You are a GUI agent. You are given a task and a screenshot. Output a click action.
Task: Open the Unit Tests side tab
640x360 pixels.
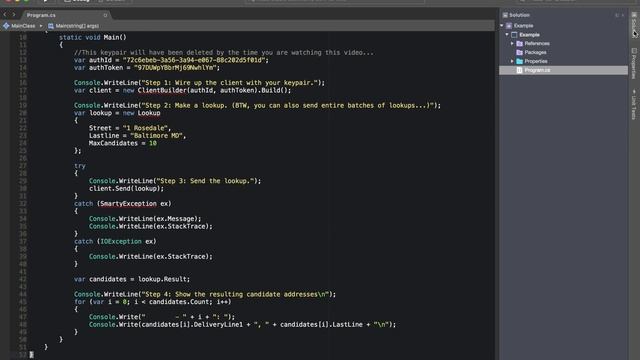[634, 105]
